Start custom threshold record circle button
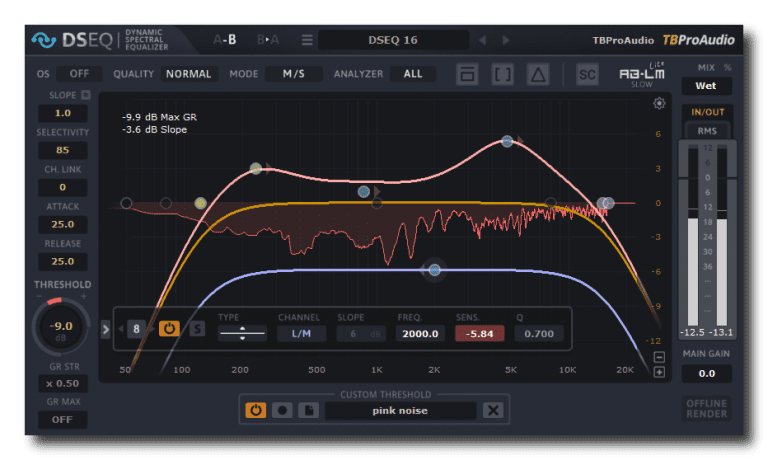768x460 pixels. [x=282, y=411]
